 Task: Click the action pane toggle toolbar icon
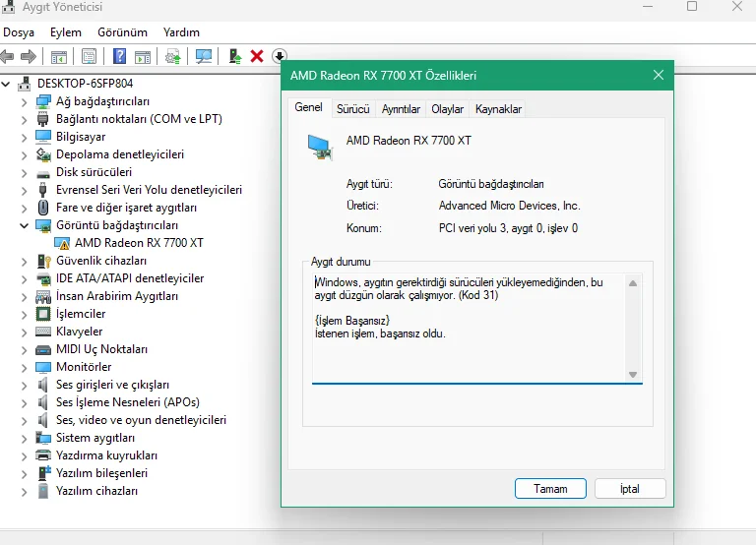click(x=143, y=57)
